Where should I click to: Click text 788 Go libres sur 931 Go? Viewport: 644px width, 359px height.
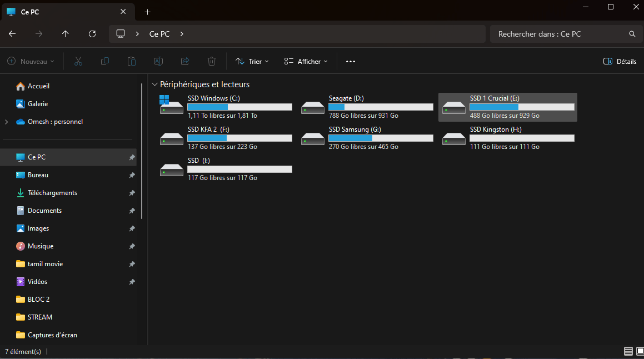point(363,116)
